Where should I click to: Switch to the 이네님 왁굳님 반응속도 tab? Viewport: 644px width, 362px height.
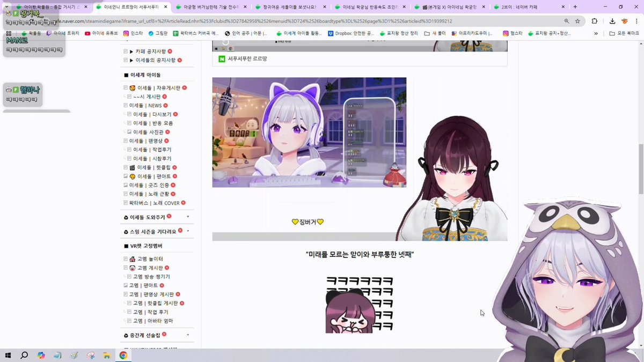click(370, 7)
